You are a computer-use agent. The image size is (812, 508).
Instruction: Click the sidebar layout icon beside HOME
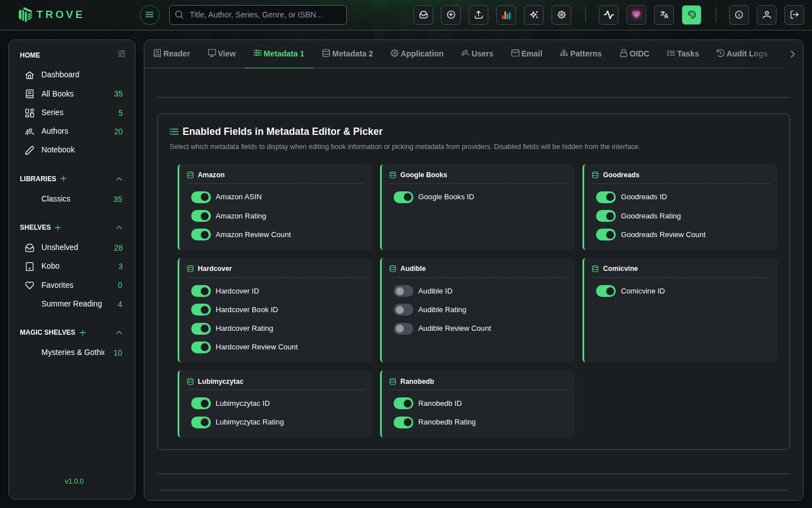pyautogui.click(x=121, y=54)
